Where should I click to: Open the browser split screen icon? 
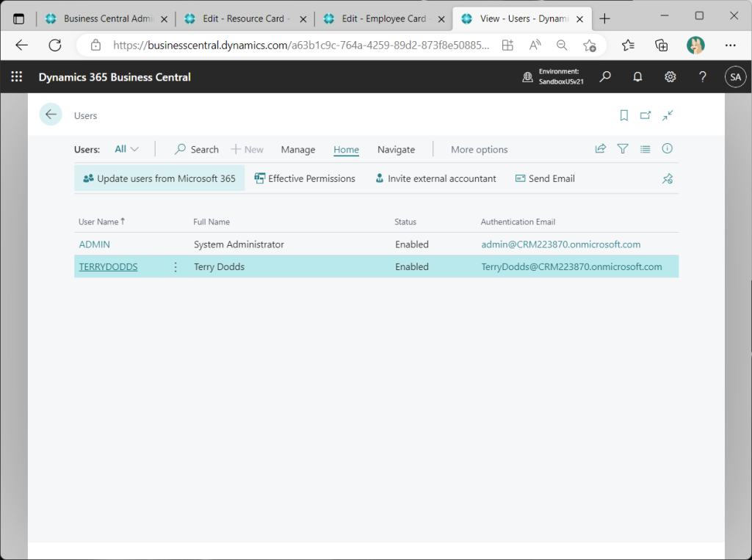coord(507,46)
